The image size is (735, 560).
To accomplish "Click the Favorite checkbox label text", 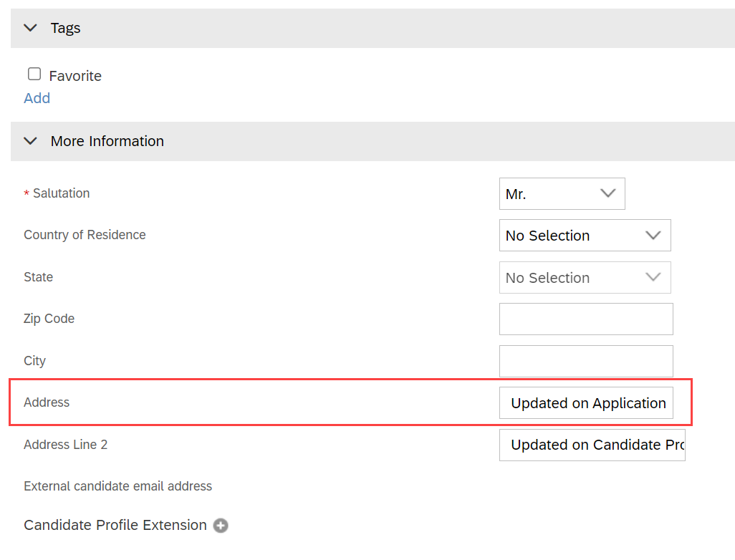I will point(75,76).
